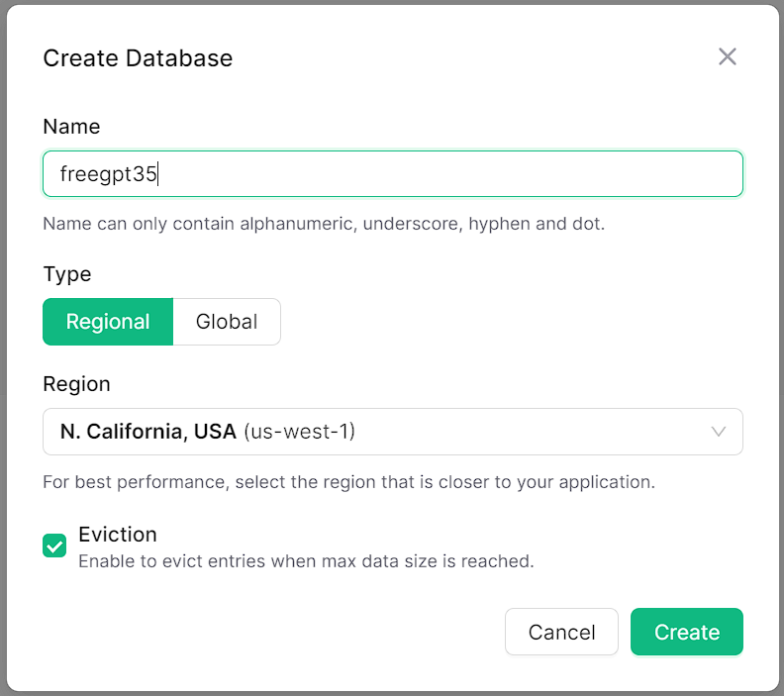This screenshot has width=784, height=696.
Task: Click the Region section label
Action: (76, 384)
